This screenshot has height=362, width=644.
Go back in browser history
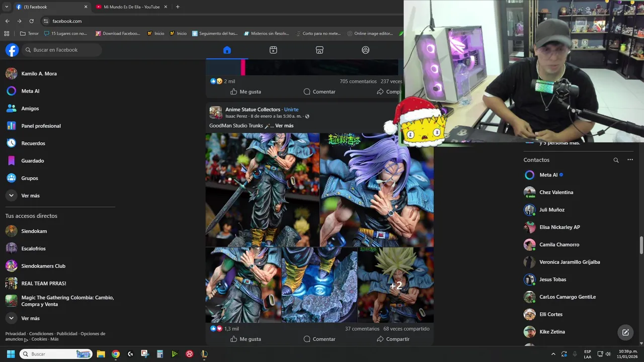click(7, 21)
